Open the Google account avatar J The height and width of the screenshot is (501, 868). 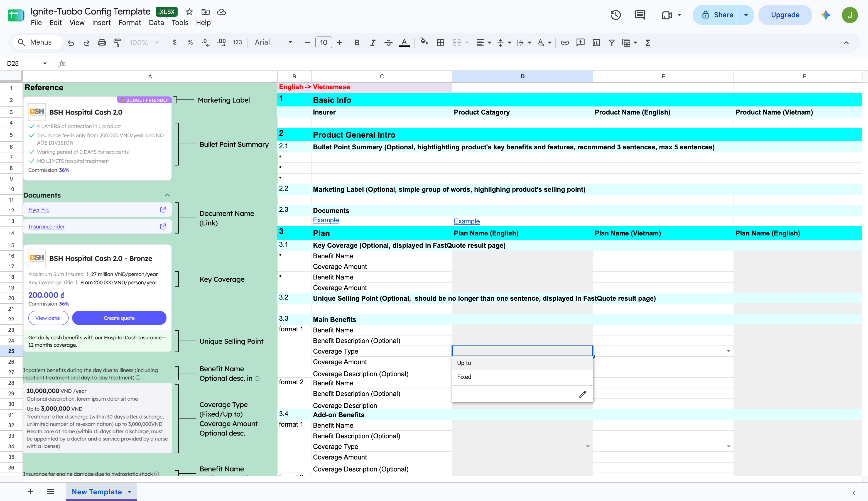pyautogui.click(x=849, y=15)
